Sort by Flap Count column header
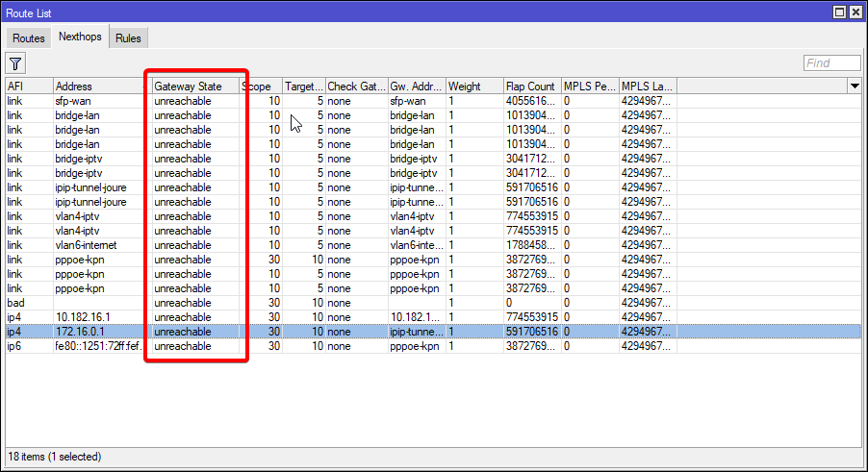This screenshot has width=868, height=472. click(x=532, y=87)
